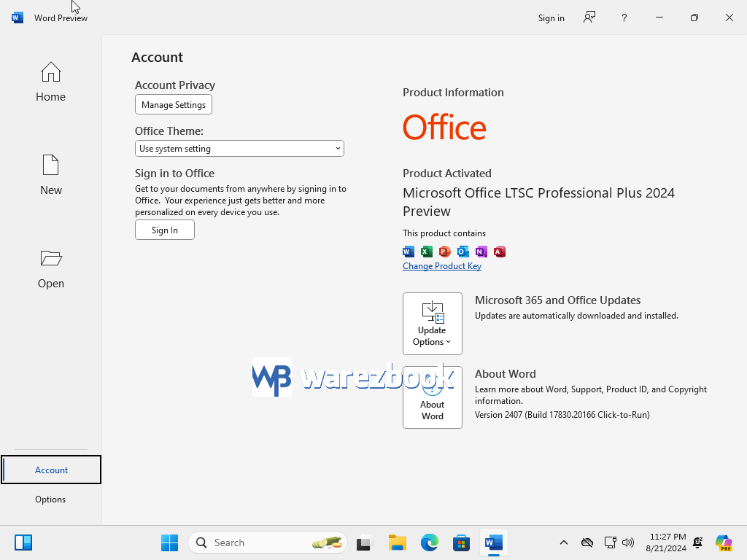Image resolution: width=747 pixels, height=560 pixels.
Task: Click the OneNote icon under product contains
Action: click(x=481, y=252)
